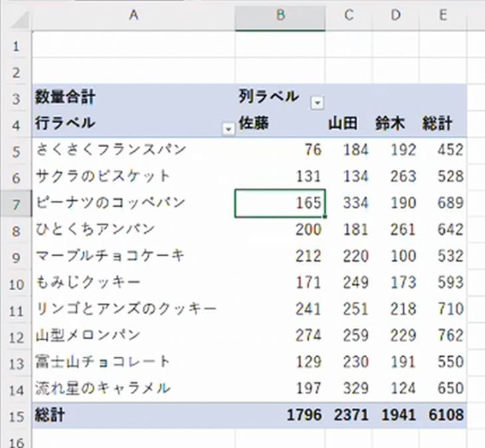Select column D header

click(x=396, y=15)
